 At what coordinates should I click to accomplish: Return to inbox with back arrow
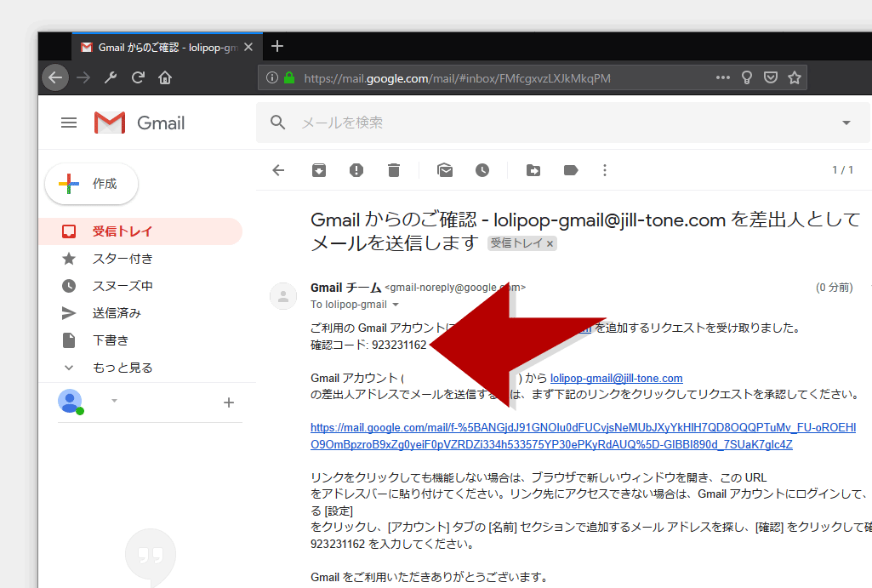pyautogui.click(x=279, y=170)
